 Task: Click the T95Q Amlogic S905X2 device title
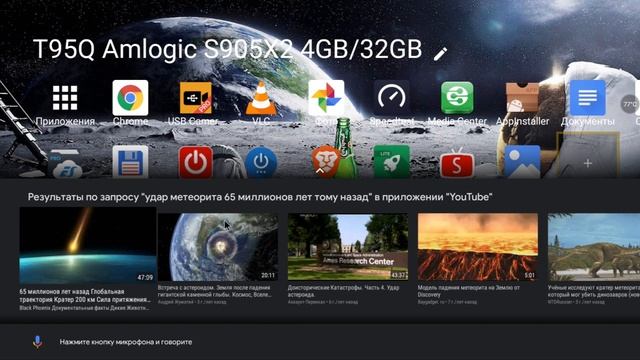click(x=227, y=49)
